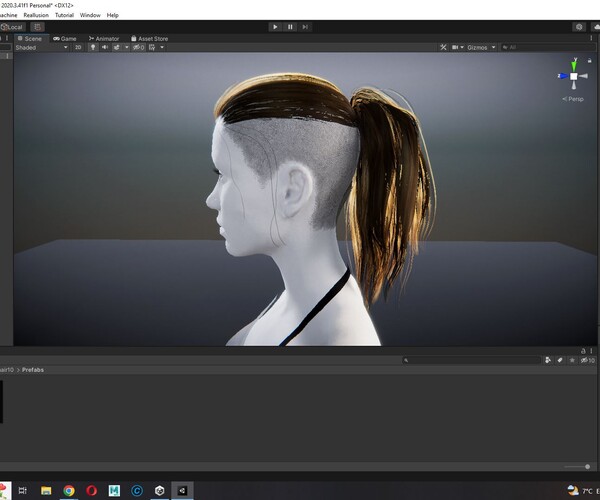Open the Tutorial menu
Image resolution: width=600 pixels, height=500 pixels.
tap(64, 15)
